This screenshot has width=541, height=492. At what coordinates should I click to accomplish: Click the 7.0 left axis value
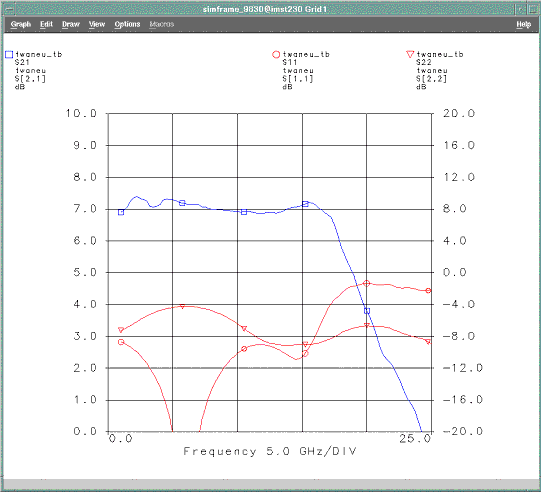[x=85, y=209]
